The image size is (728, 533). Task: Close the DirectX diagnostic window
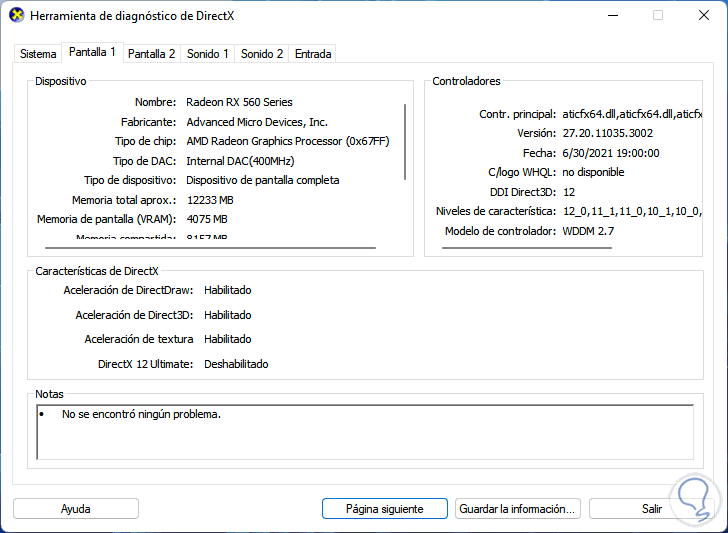(704, 15)
